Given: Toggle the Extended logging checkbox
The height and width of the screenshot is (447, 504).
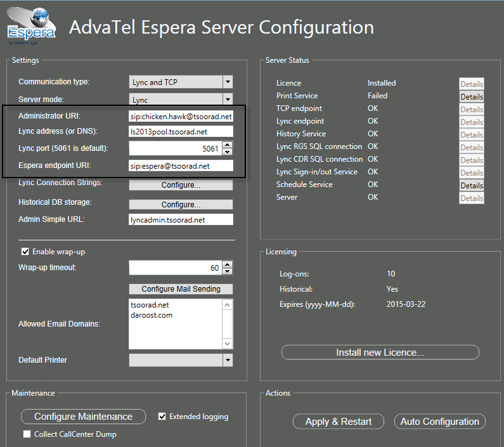Looking at the screenshot, I should coord(162,417).
